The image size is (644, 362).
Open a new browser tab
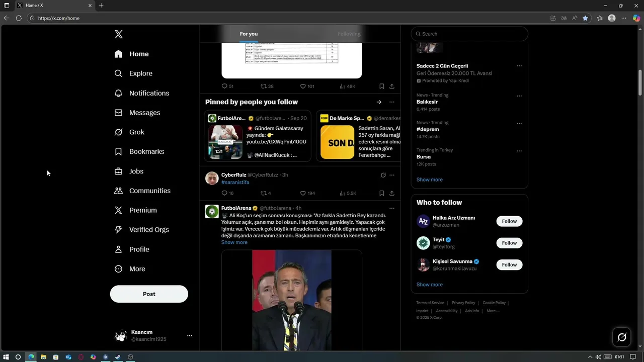[x=101, y=6]
